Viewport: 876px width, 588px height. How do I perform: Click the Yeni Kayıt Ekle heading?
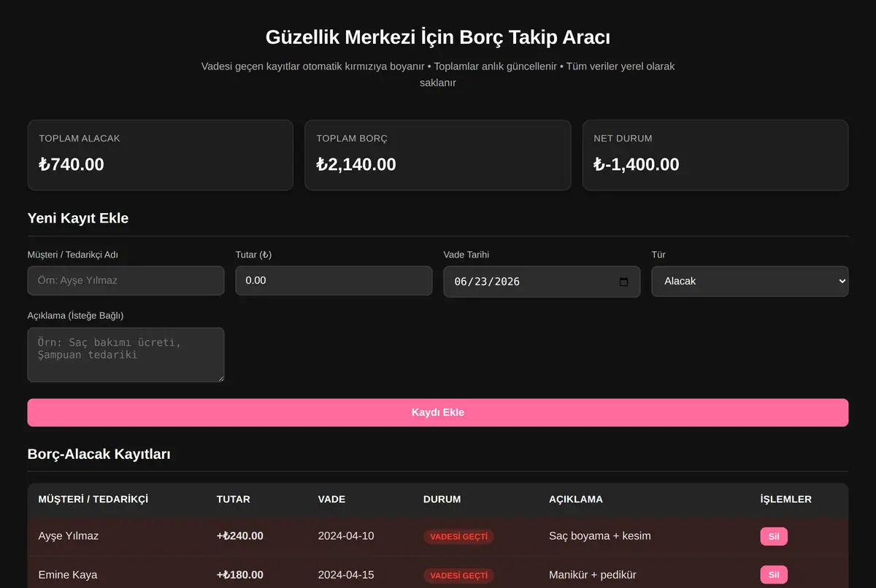tap(78, 218)
